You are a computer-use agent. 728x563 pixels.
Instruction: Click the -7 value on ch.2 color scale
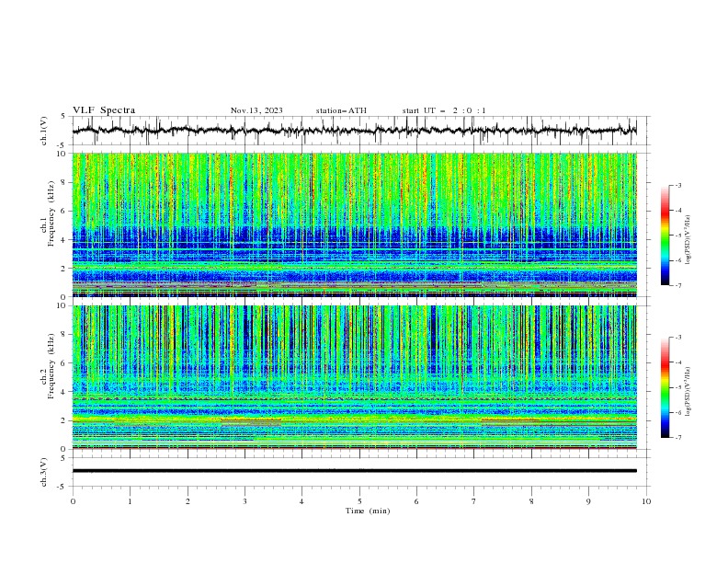677,438
